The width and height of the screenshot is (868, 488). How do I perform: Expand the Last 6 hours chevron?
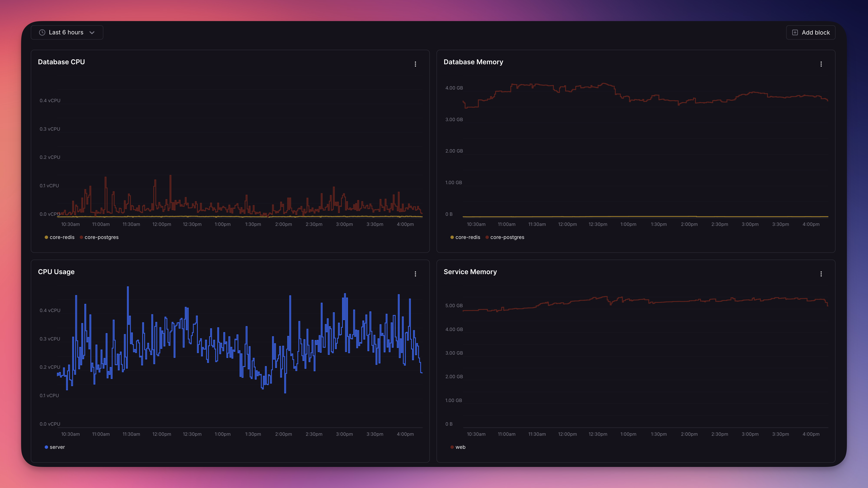point(92,33)
